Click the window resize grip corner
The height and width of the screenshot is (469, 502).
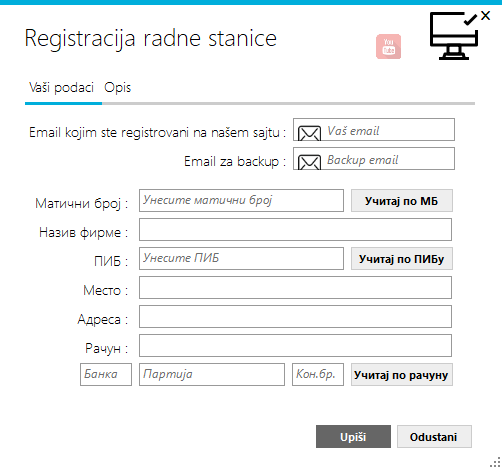[496, 462]
